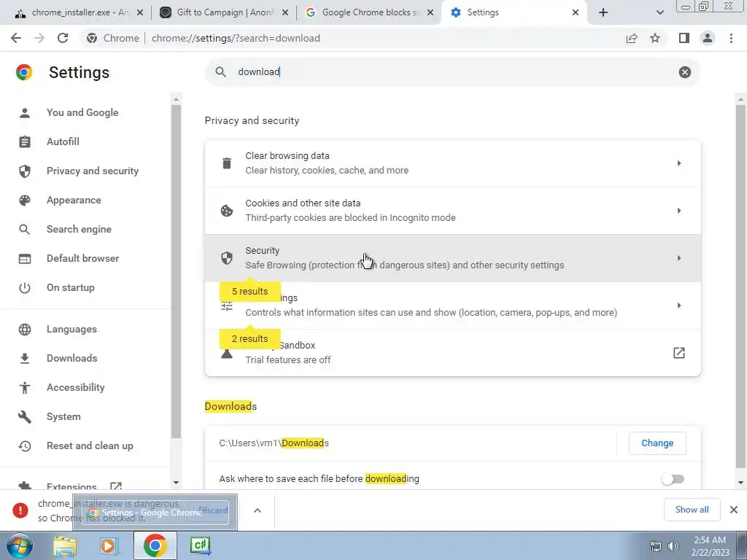Click Show all downloads button
Screen dimensions: 747x560
click(692, 510)
